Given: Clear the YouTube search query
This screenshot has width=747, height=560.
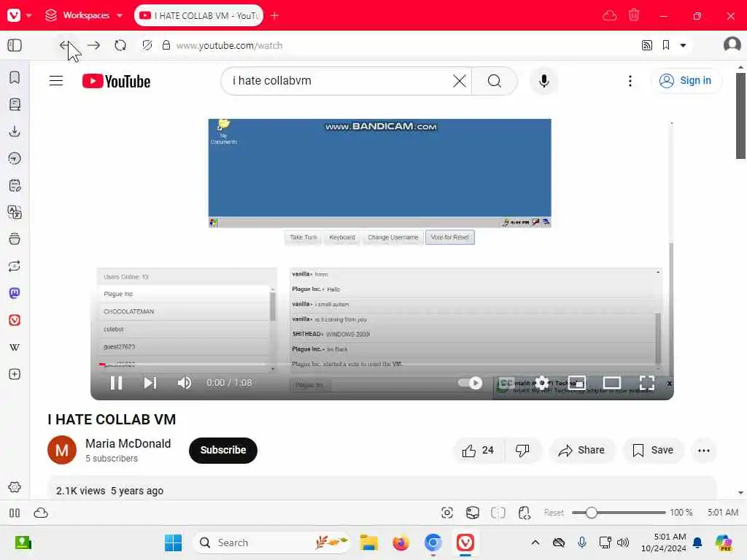Looking at the screenshot, I should [x=460, y=81].
